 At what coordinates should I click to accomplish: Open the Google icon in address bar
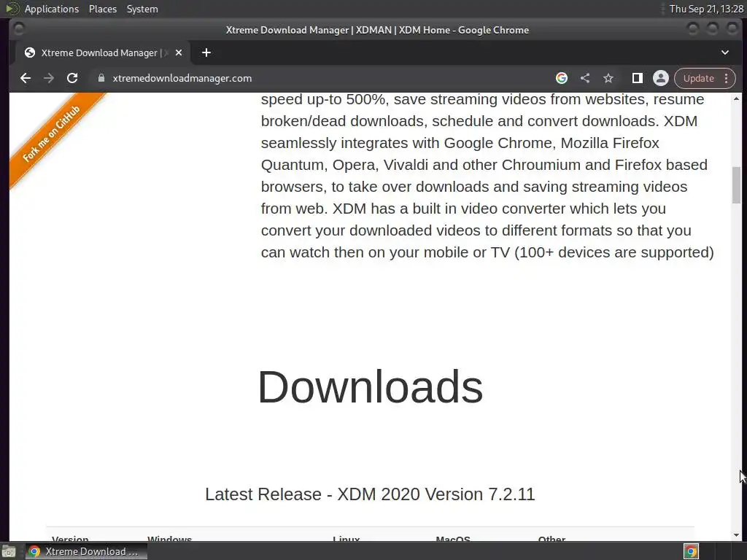tap(562, 78)
